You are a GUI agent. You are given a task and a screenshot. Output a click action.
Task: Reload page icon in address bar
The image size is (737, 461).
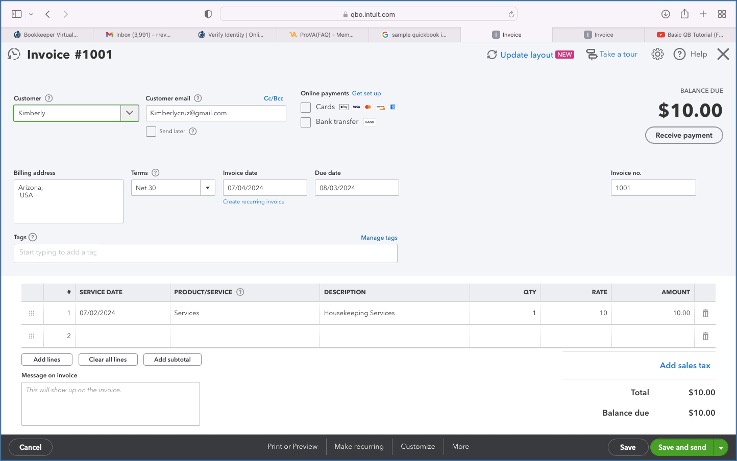[x=511, y=14]
